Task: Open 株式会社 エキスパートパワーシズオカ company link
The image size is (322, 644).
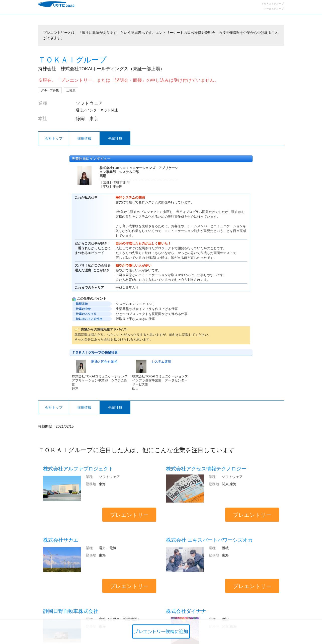Action: (x=209, y=540)
